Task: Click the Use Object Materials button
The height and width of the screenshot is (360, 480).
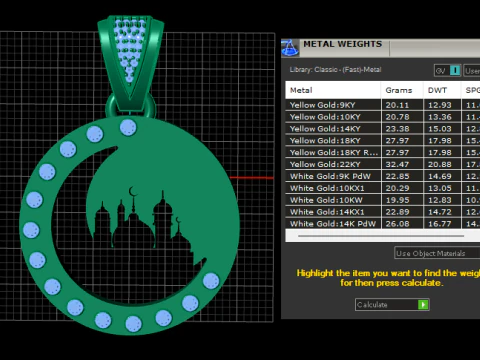Action: point(437,253)
